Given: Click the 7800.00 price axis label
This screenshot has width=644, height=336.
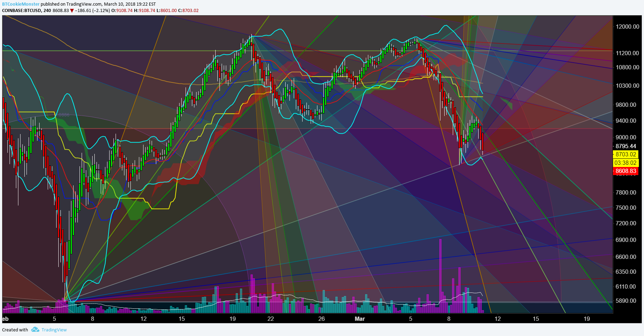Looking at the screenshot, I should point(626,192).
